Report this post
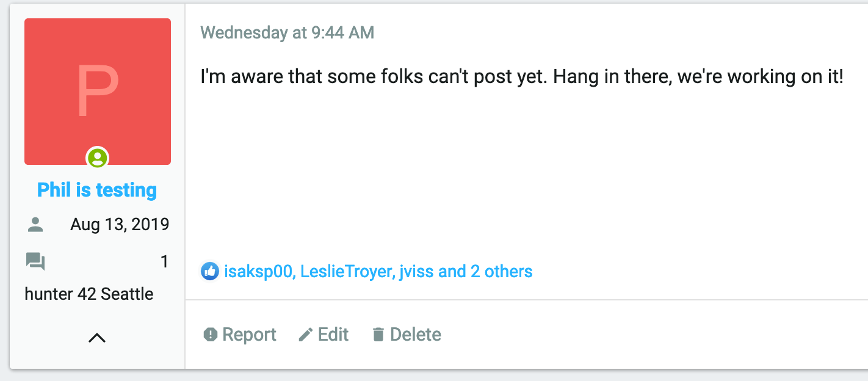The height and width of the screenshot is (381, 868). coord(239,335)
